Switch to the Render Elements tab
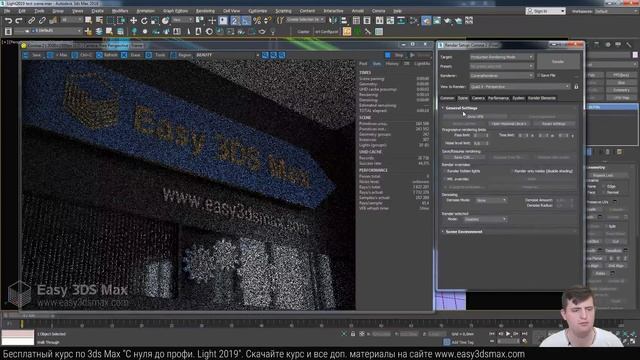Screen dimensions: 640x360 click(x=542, y=98)
